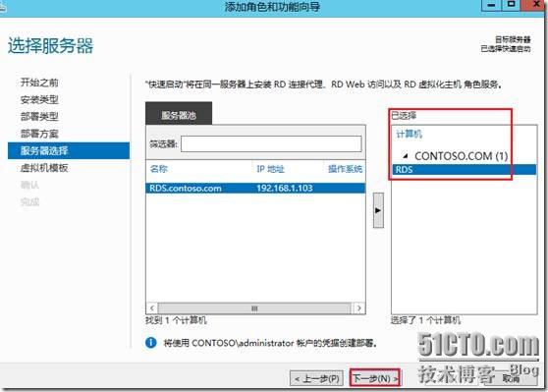Sort by the IP 地址 column header
The height and width of the screenshot is (392, 548).
(270, 169)
